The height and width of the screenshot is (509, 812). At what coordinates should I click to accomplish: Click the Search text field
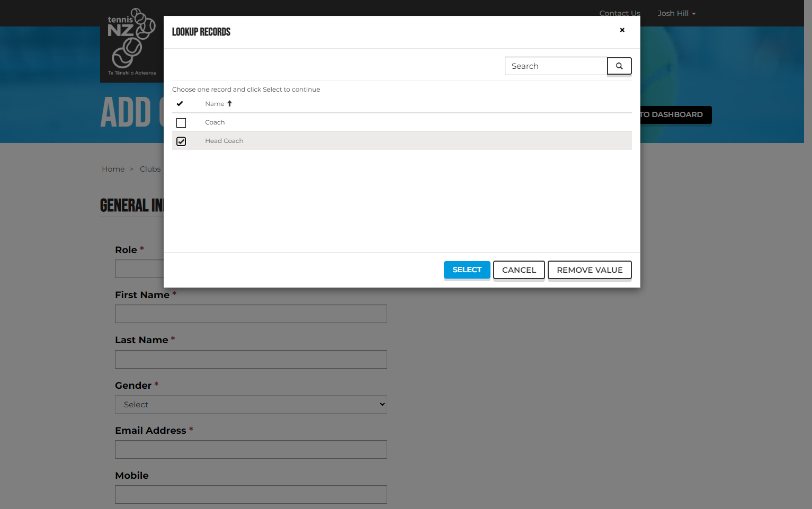coord(556,66)
